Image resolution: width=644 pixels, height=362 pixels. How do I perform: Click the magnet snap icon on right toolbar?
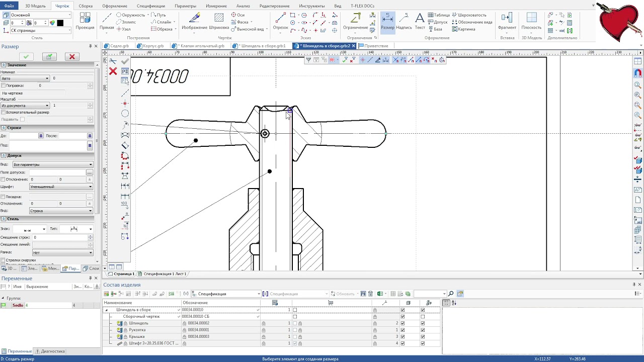[x=638, y=73]
